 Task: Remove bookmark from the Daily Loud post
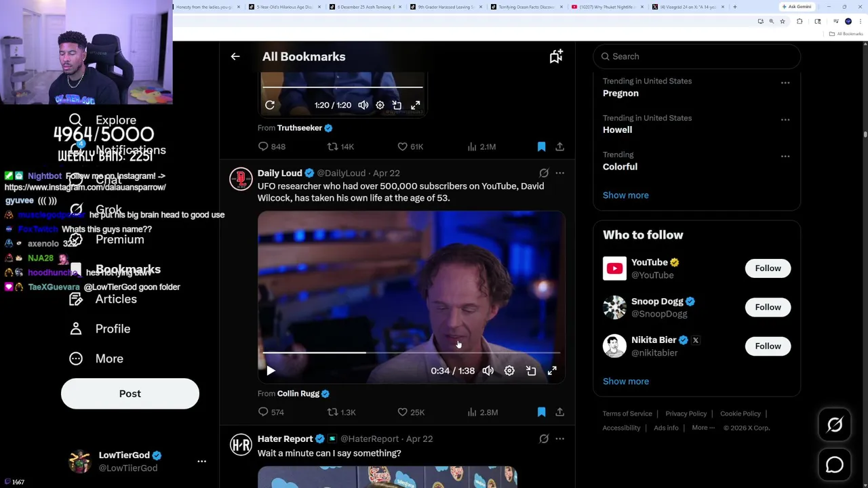click(541, 412)
